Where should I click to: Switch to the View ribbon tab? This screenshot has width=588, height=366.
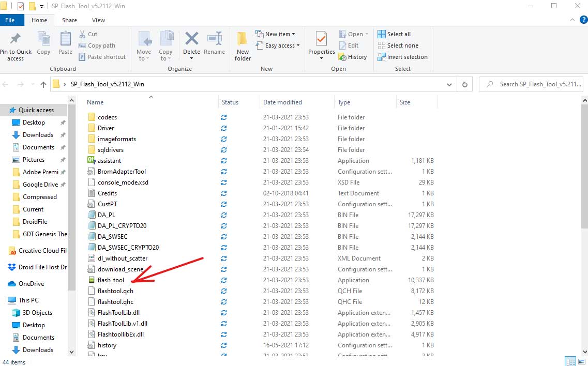pos(99,20)
